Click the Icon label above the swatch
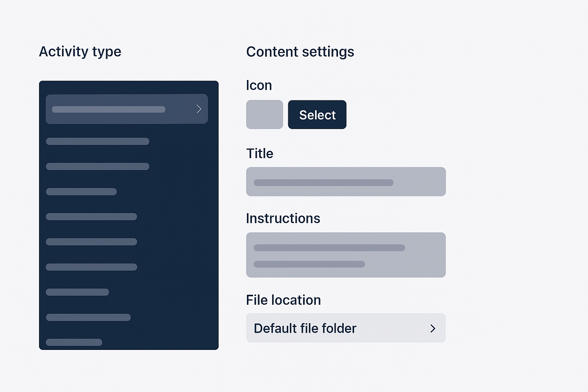The width and height of the screenshot is (588, 392). coord(259,85)
